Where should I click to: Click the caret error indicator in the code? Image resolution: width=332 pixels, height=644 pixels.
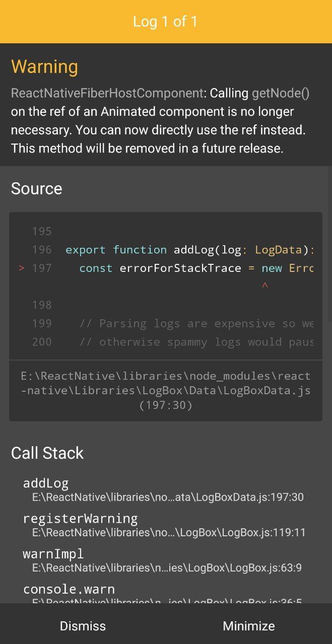pos(264,286)
